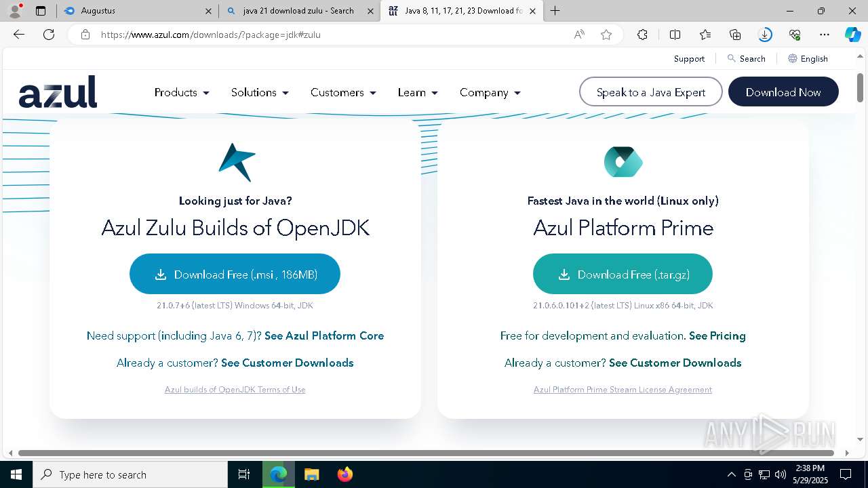Image resolution: width=868 pixels, height=488 pixels.
Task: Open See Customer Downloads under Zulu
Action: [288, 363]
